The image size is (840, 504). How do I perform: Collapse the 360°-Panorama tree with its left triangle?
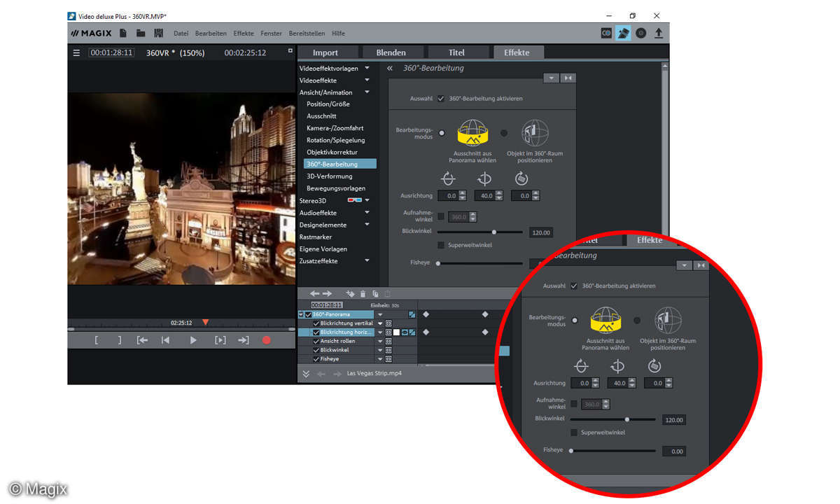[301, 315]
